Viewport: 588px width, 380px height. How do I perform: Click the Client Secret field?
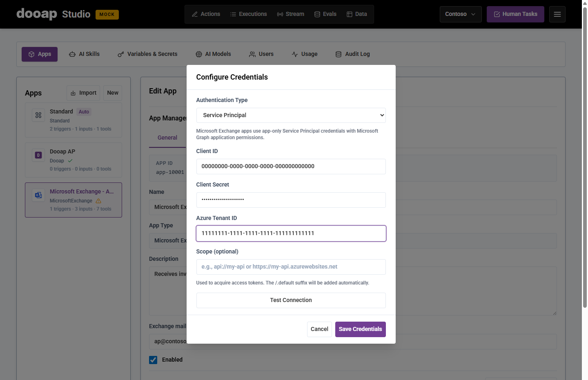point(291,200)
